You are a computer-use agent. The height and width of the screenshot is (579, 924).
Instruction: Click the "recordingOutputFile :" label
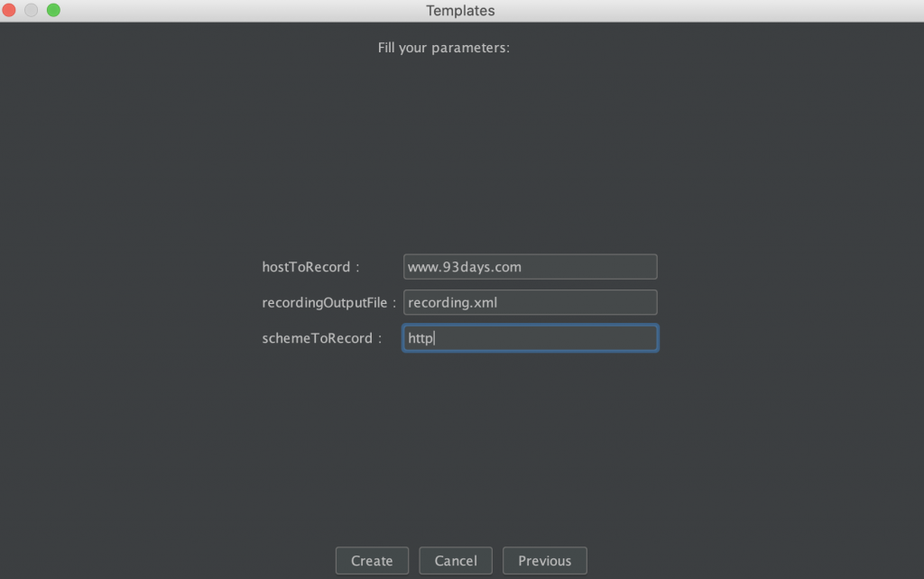(328, 303)
